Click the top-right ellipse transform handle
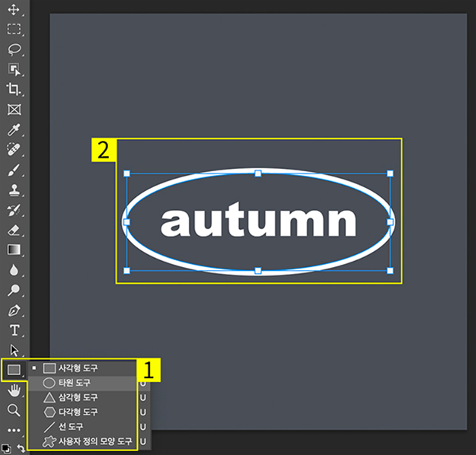This screenshot has width=476, height=455. pos(390,173)
